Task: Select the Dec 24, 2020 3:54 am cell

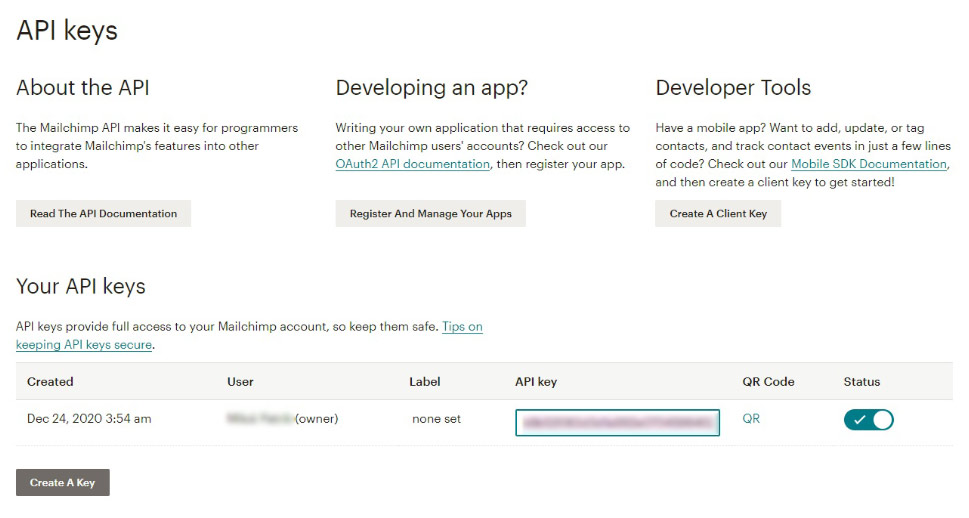Action: coord(89,418)
